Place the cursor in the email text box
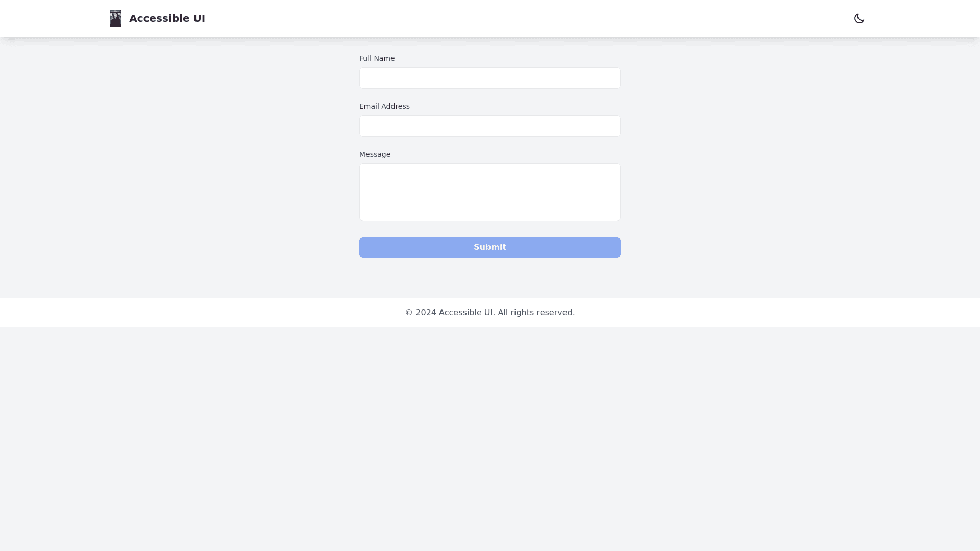The width and height of the screenshot is (980, 551). tap(489, 126)
